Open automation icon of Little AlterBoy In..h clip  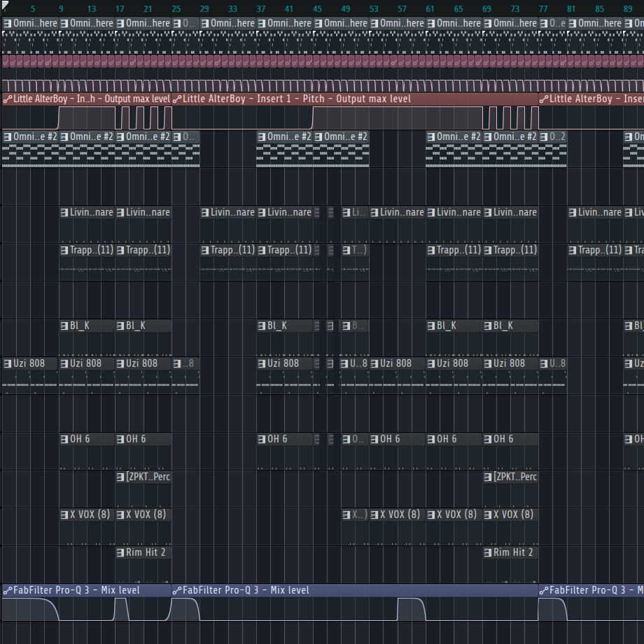point(8,99)
